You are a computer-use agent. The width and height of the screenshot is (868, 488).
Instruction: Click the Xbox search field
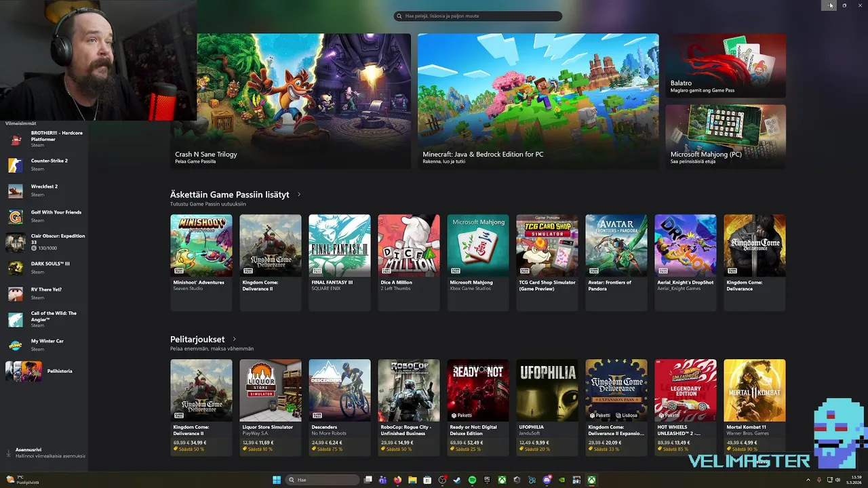point(478,16)
